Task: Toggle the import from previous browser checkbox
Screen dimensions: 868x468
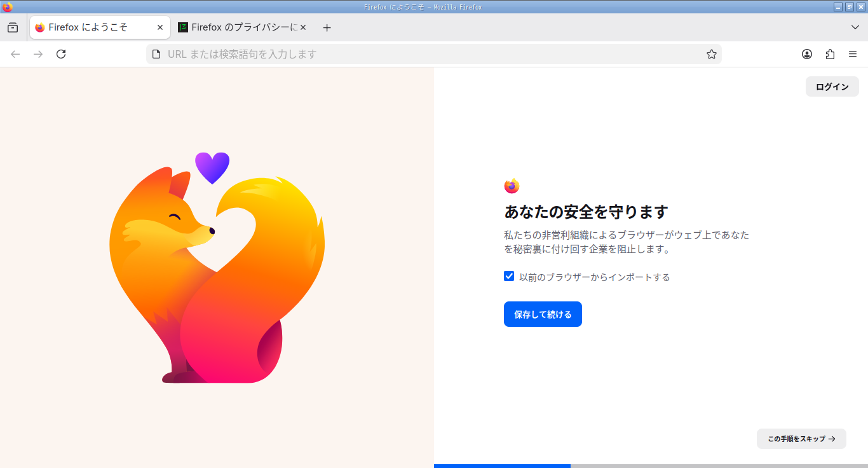Action: tap(508, 276)
